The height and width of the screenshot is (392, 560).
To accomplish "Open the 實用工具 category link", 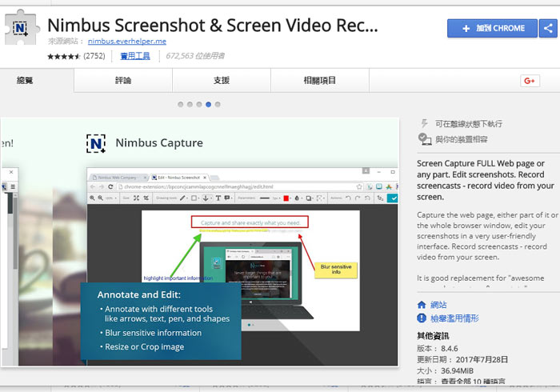I will pyautogui.click(x=135, y=56).
